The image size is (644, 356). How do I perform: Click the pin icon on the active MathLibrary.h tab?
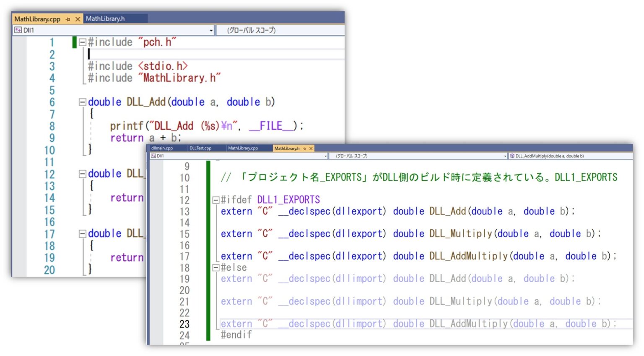pos(305,148)
